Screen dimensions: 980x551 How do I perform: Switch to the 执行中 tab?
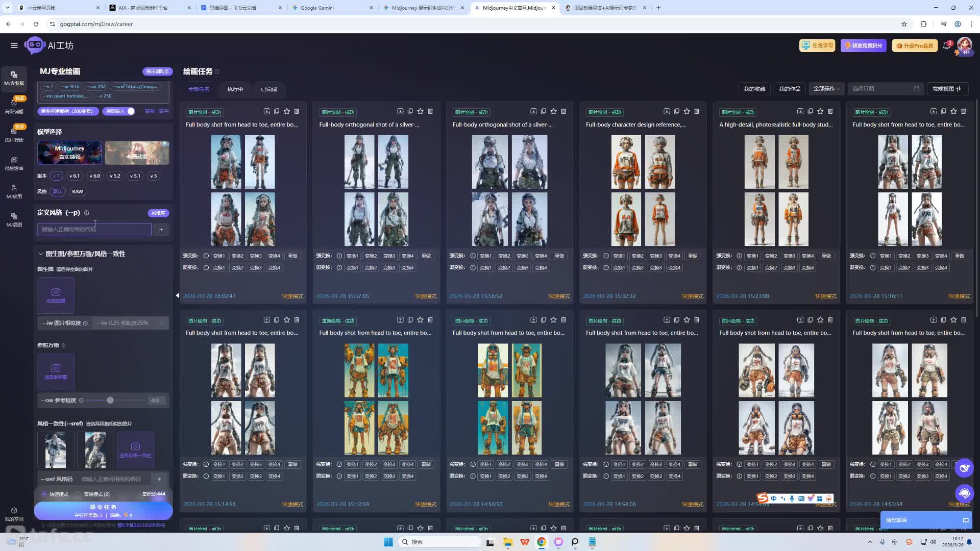pyautogui.click(x=235, y=89)
